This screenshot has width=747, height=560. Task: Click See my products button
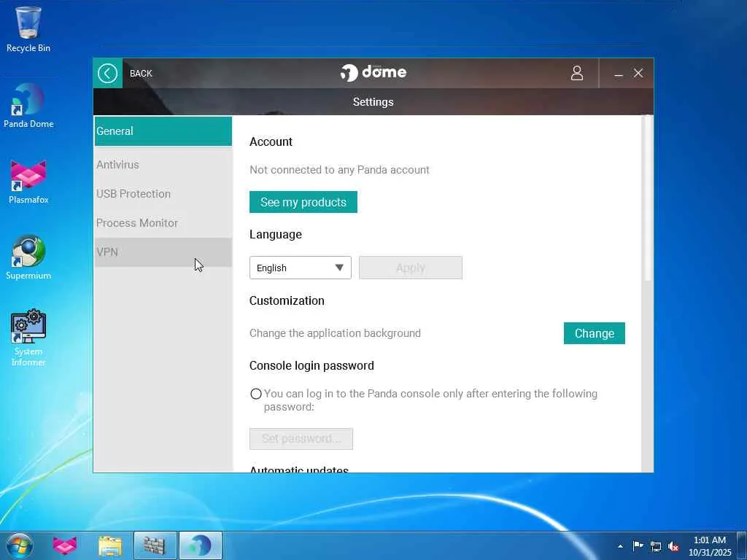(303, 202)
